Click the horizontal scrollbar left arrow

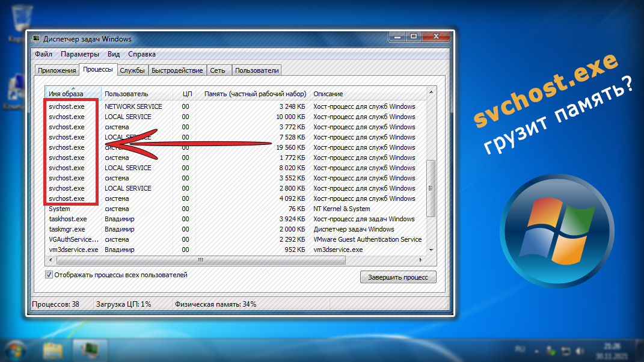pos(51,260)
